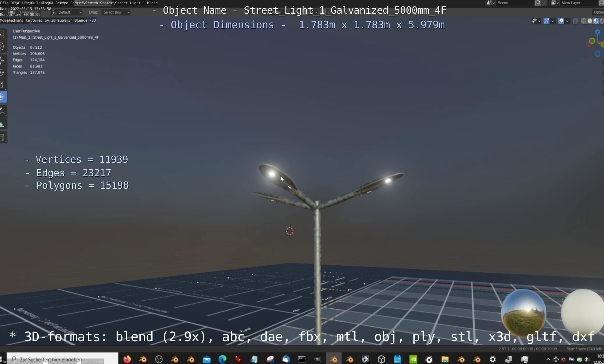
Task: Click the 3D cursor in viewport
Action: [290, 231]
